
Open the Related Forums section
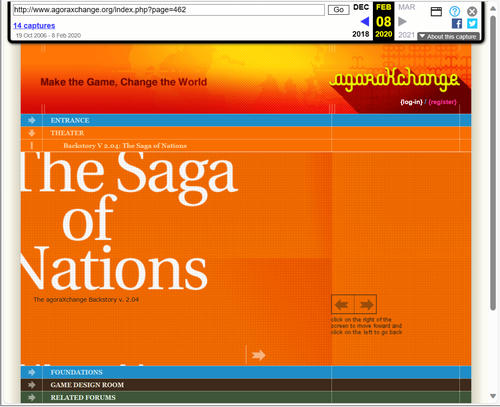click(x=83, y=398)
